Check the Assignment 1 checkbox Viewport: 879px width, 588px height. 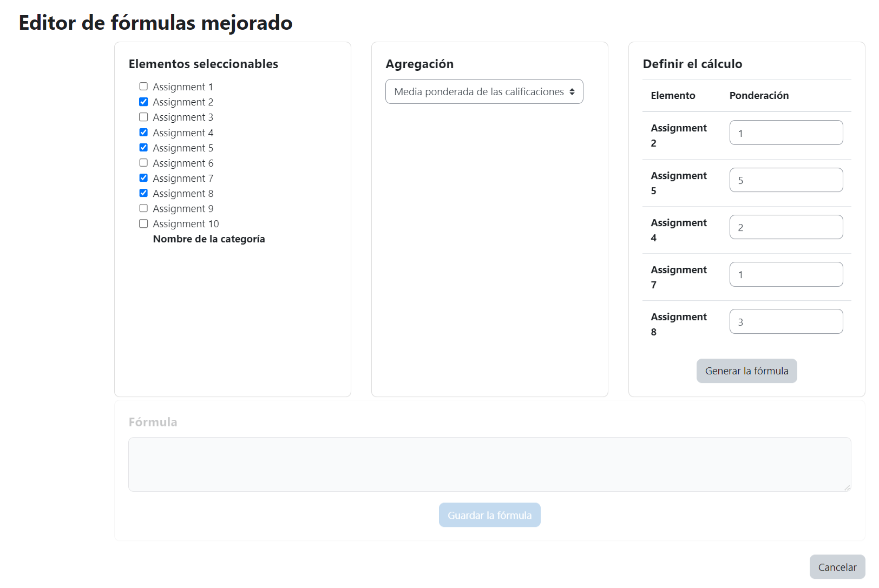click(x=143, y=87)
